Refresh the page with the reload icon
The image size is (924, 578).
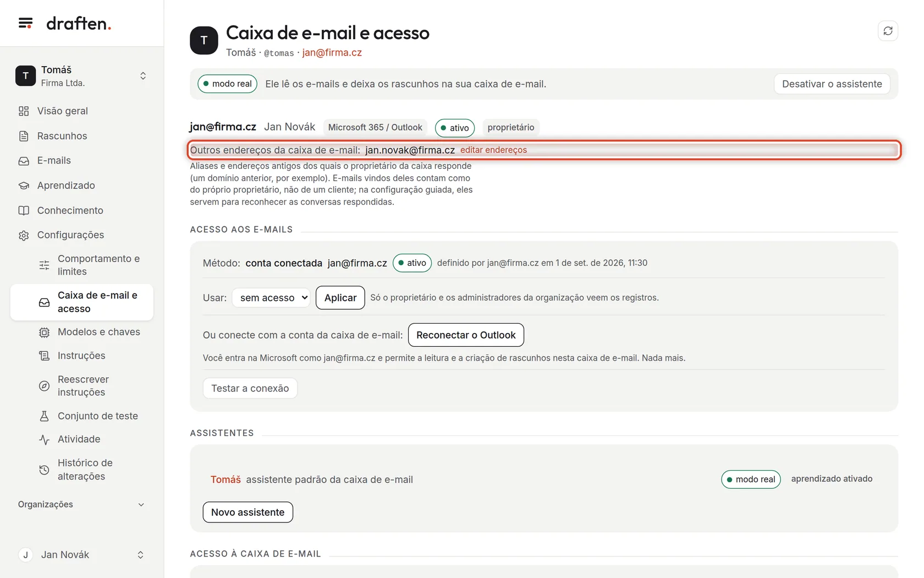(888, 31)
